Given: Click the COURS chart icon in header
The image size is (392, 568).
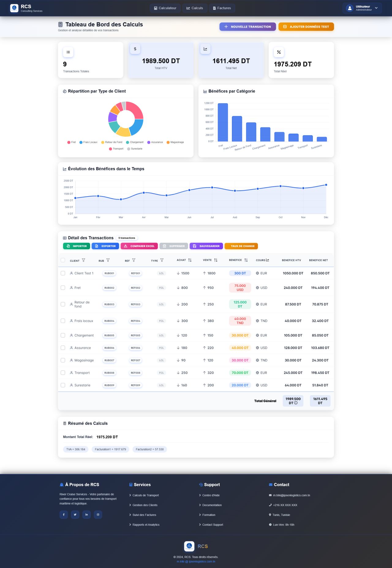Looking at the screenshot, I should click(267, 260).
